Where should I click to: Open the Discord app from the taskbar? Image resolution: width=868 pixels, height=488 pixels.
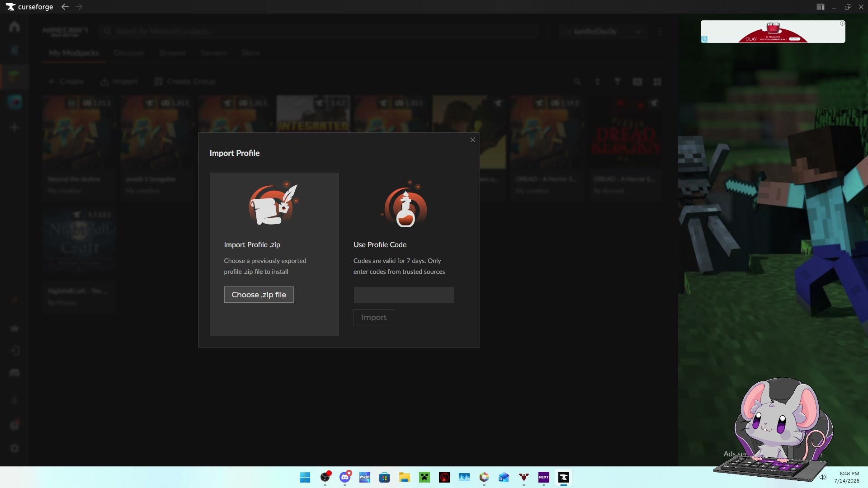345,478
